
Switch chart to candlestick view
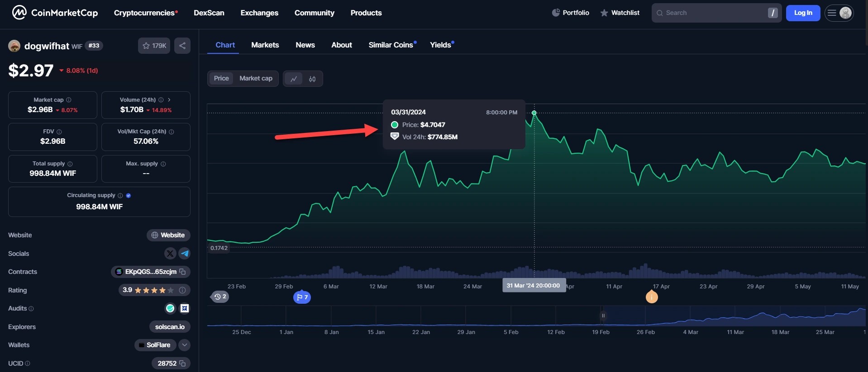click(312, 79)
